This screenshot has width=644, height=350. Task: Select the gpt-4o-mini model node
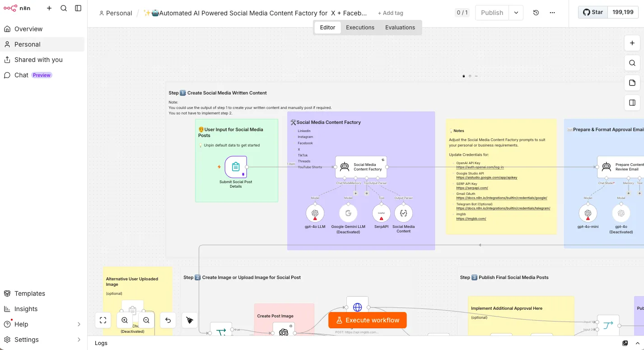[588, 213]
